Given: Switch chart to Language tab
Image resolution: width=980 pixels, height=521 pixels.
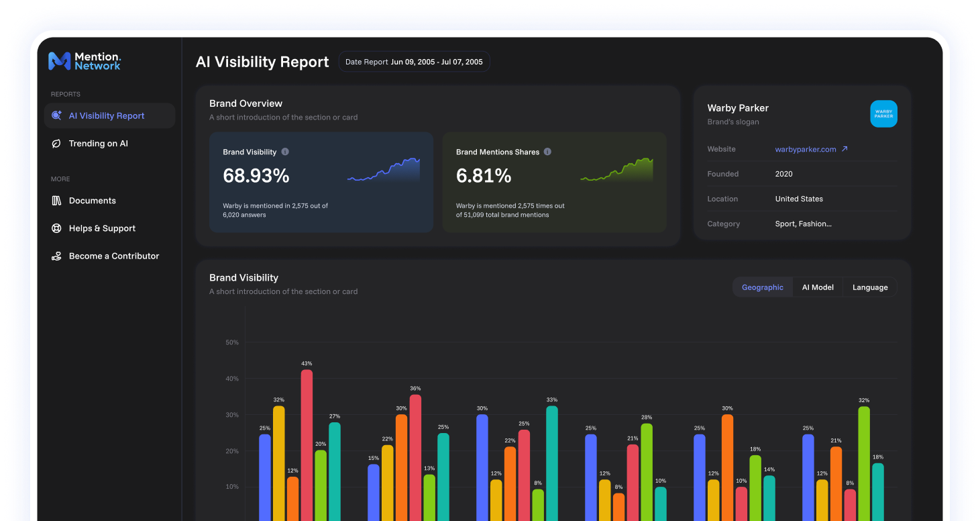Looking at the screenshot, I should tap(870, 287).
